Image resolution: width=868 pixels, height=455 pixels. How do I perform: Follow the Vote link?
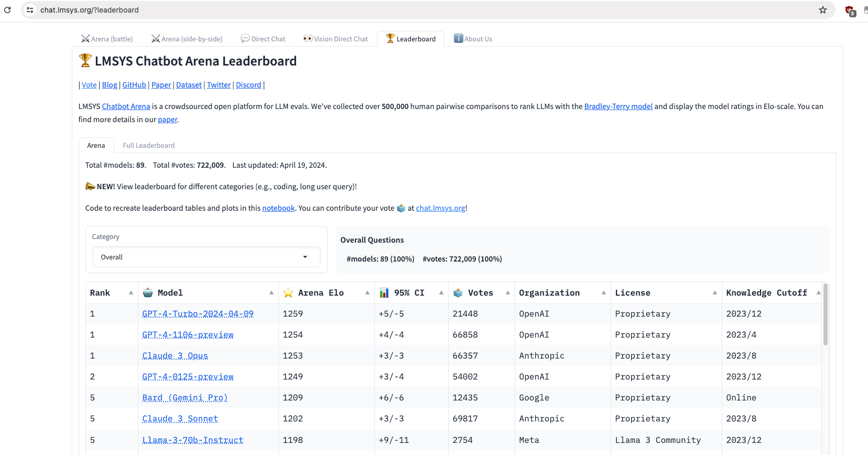pos(89,85)
